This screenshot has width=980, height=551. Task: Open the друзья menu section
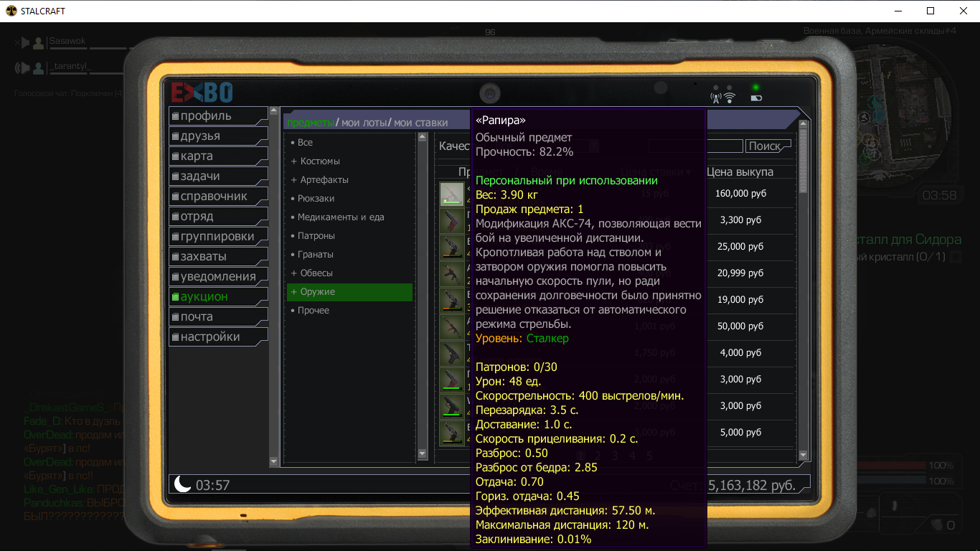[x=218, y=136]
